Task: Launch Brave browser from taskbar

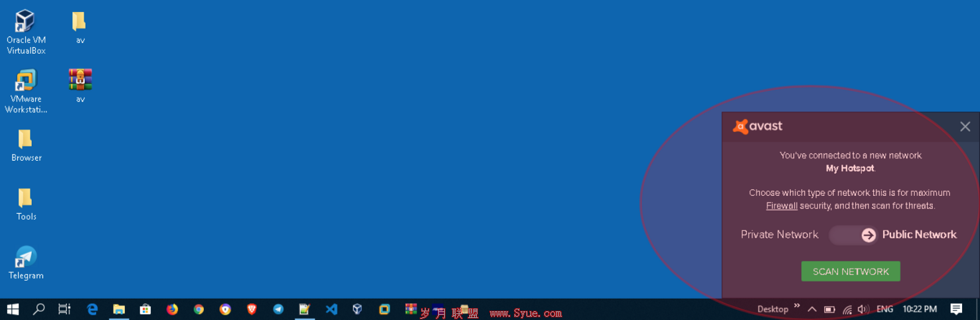Action: coord(252,309)
